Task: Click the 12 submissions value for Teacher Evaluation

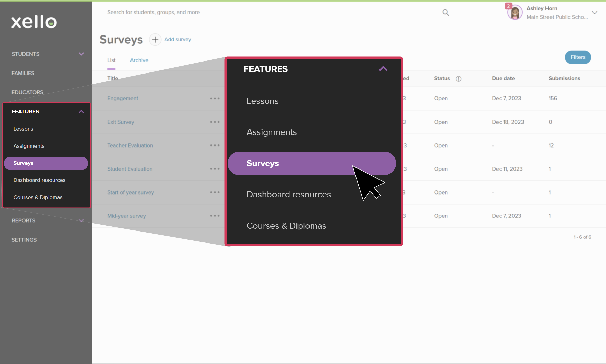Action: (x=551, y=145)
